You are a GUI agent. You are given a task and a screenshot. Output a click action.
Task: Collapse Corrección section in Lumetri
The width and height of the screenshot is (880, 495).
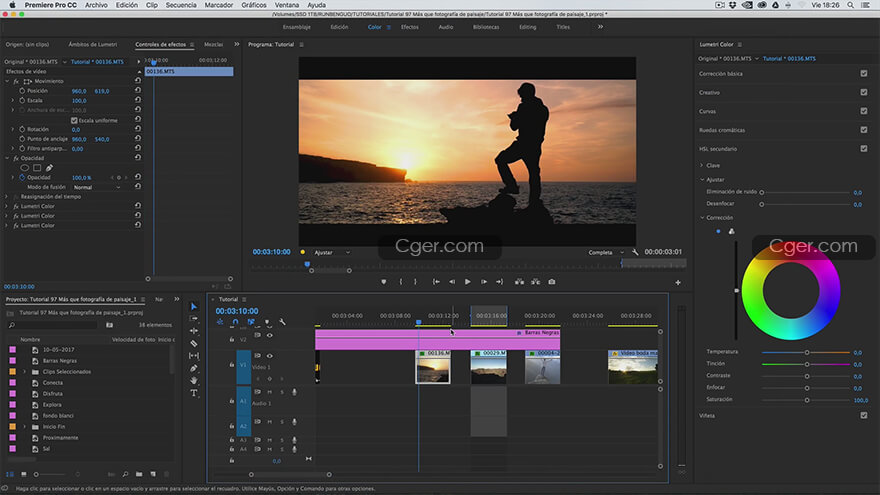pyautogui.click(x=702, y=217)
